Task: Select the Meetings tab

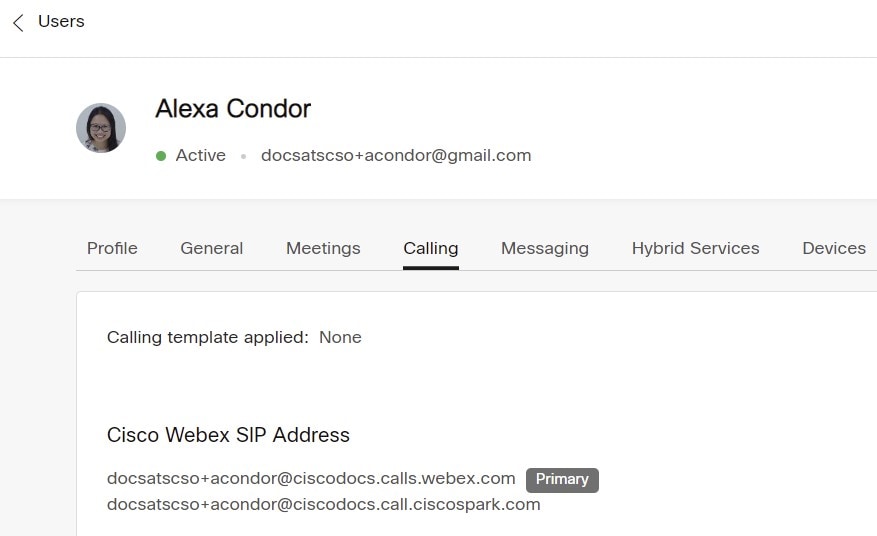Action: point(323,248)
